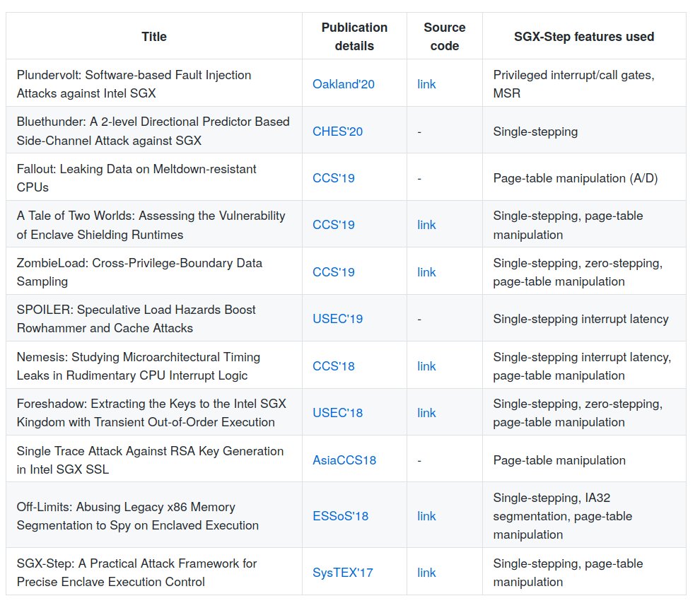Image resolution: width=700 pixels, height=608 pixels.
Task: Select the Plundervolt title text
Action: point(134,84)
